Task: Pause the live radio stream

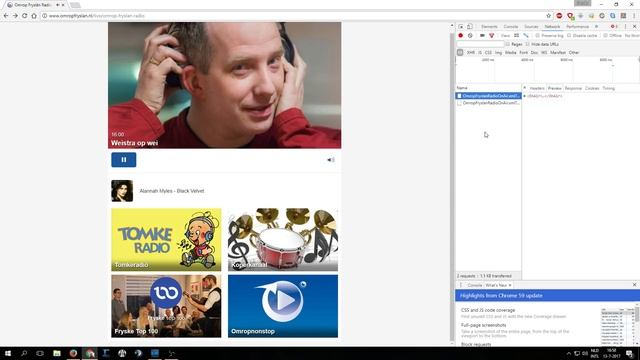Action: pos(124,160)
